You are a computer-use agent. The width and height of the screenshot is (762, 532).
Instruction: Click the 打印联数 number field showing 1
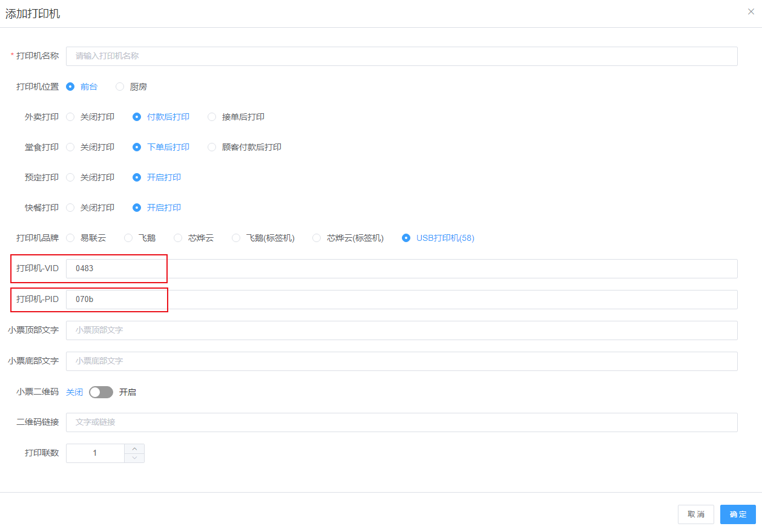point(95,453)
